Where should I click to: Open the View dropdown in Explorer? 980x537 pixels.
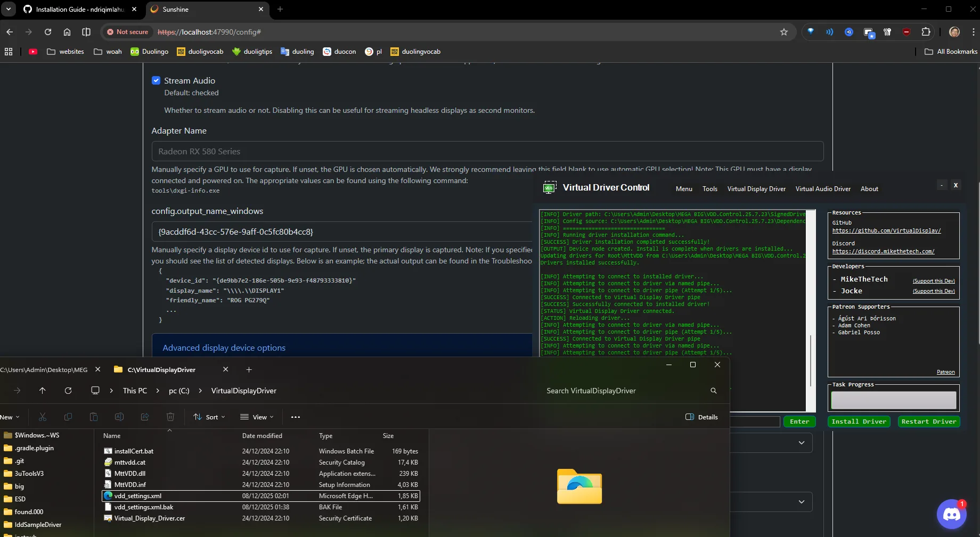[257, 417]
